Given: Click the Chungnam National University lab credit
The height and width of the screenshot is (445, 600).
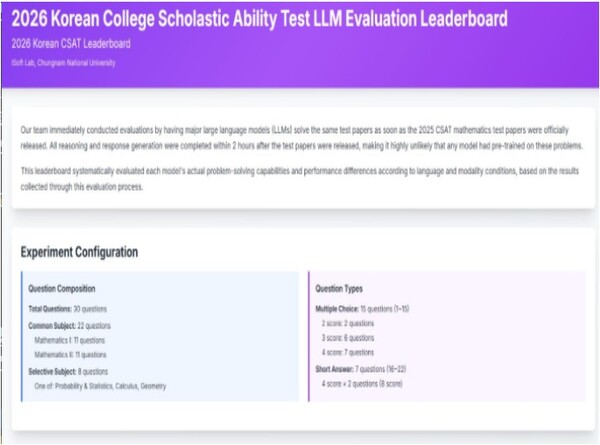Looking at the screenshot, I should pos(63,63).
